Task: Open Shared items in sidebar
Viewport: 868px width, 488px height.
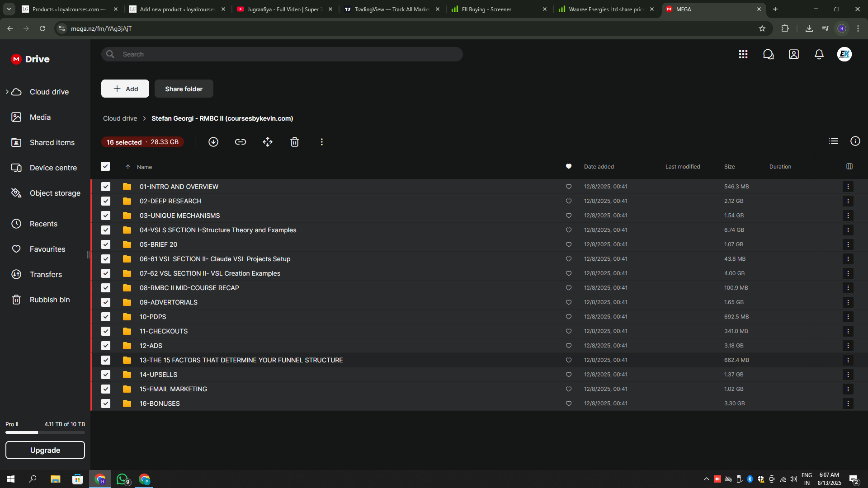Action: click(52, 142)
